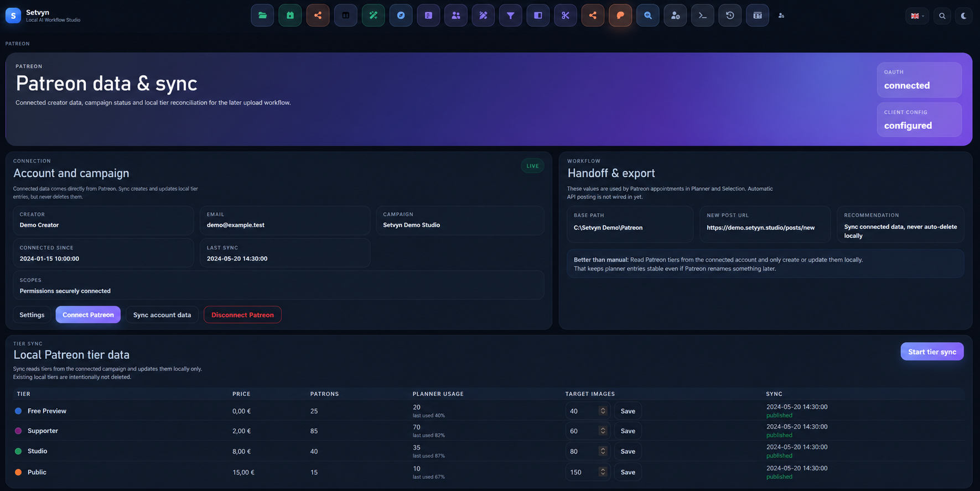Click the Setvyn logo icon

13,15
